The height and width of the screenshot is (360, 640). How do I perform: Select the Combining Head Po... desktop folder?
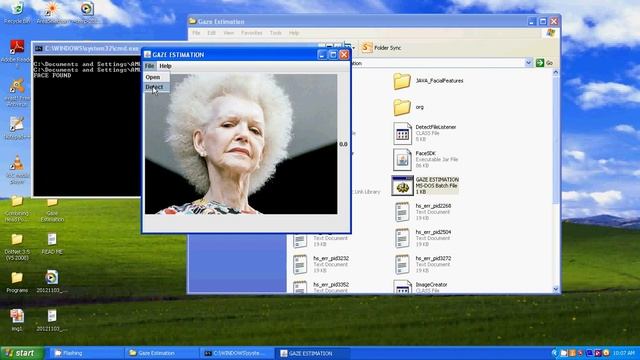point(17,209)
